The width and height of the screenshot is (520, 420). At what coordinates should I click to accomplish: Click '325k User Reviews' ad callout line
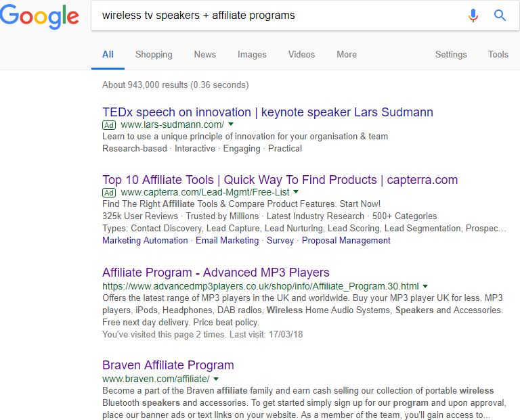point(269,216)
